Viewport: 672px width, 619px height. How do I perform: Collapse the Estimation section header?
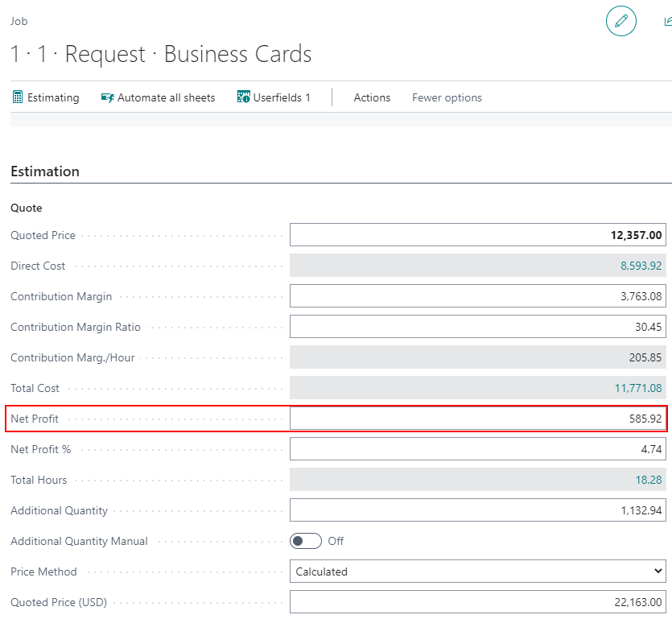(45, 171)
